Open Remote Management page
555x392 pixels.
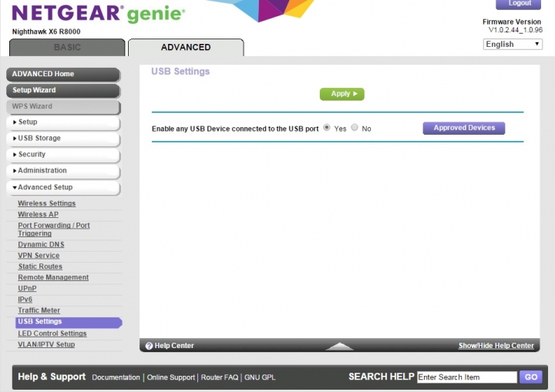coord(53,277)
